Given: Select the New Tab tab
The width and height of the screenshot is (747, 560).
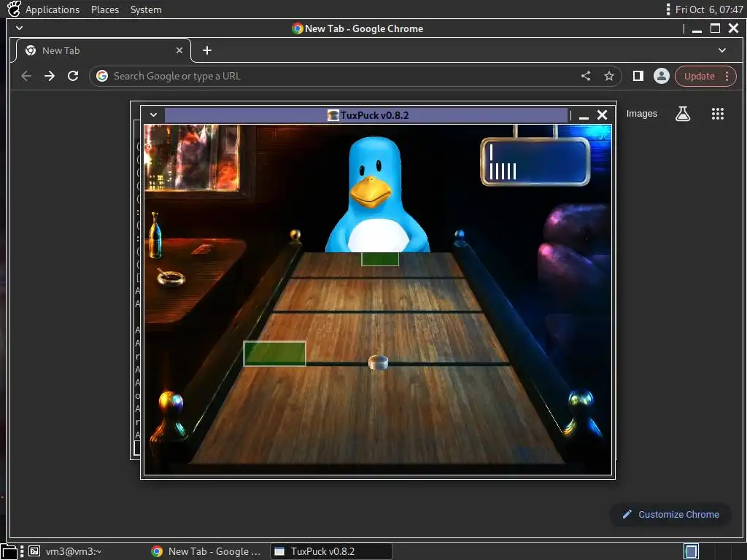Looking at the screenshot, I should pos(104,50).
